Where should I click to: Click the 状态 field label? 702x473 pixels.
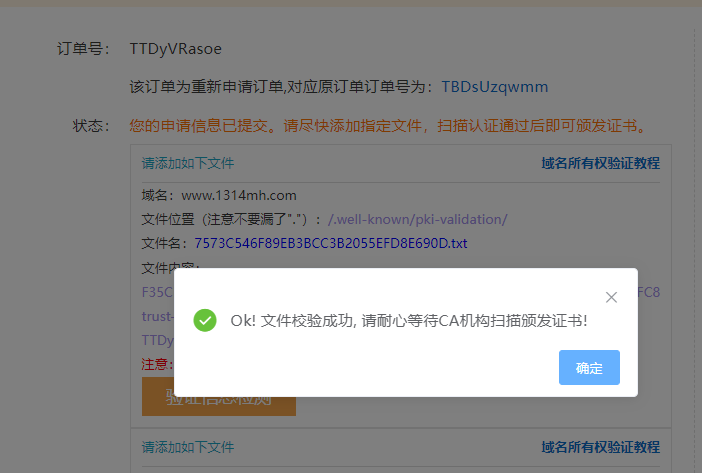click(x=88, y=126)
